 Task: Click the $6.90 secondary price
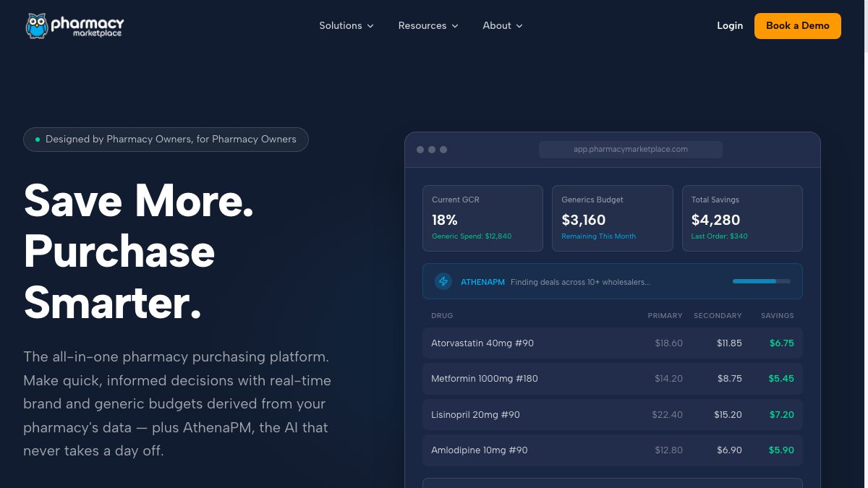click(x=730, y=450)
